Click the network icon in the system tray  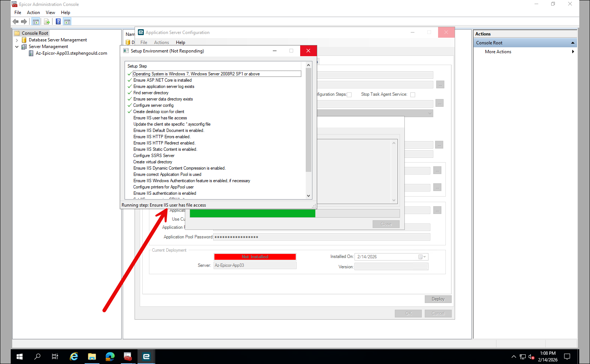[x=522, y=357]
